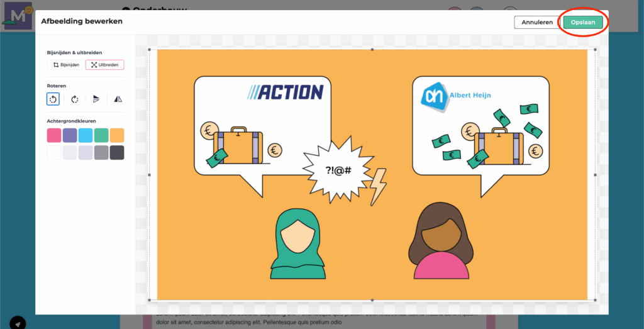
Task: Save the image with Opslaan
Action: tap(583, 22)
